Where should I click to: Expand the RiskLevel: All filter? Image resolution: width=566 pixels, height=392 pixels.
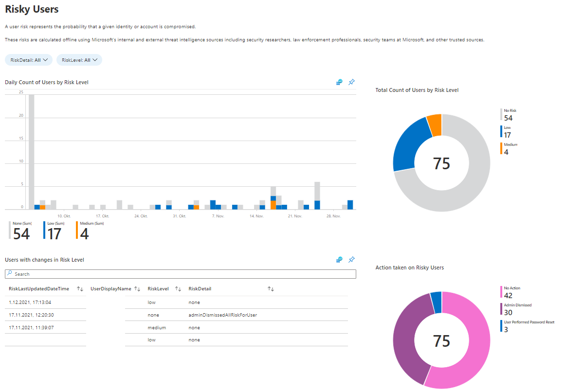click(x=79, y=60)
